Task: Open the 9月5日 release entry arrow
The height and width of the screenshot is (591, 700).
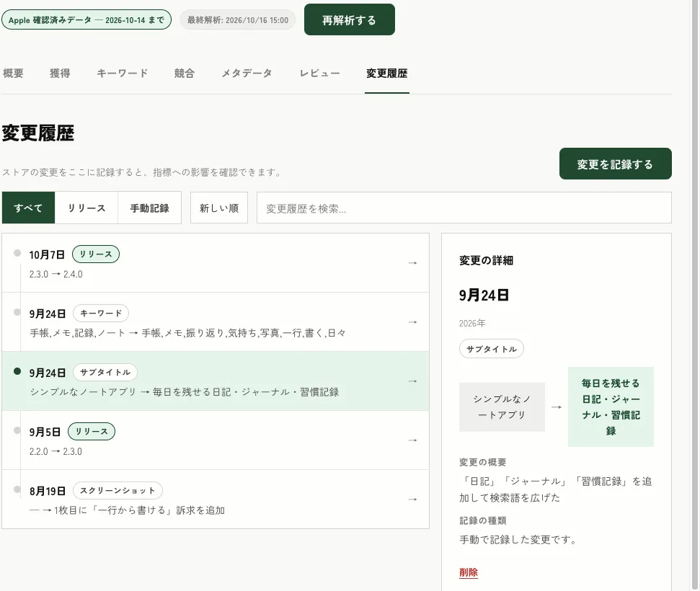Action: coord(412,440)
